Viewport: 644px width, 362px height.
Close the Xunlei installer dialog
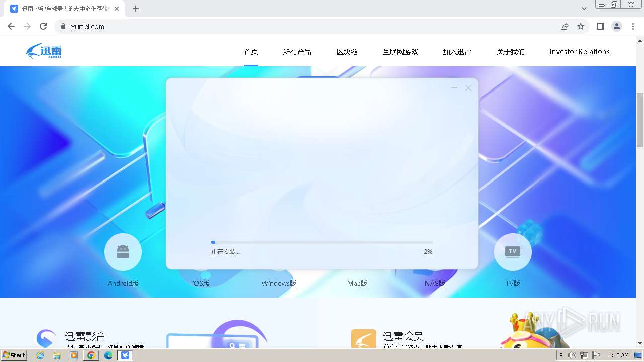(x=468, y=88)
